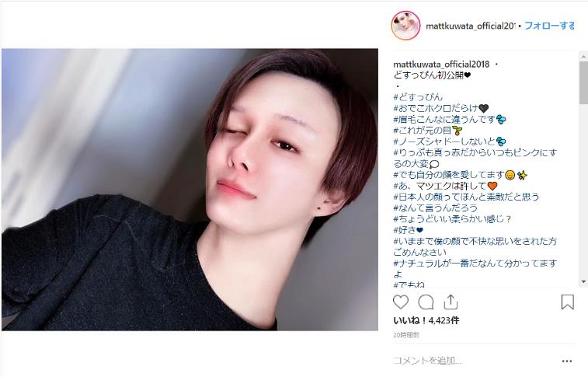Open the #おでこホクロだらけ hashtag

click(436, 108)
